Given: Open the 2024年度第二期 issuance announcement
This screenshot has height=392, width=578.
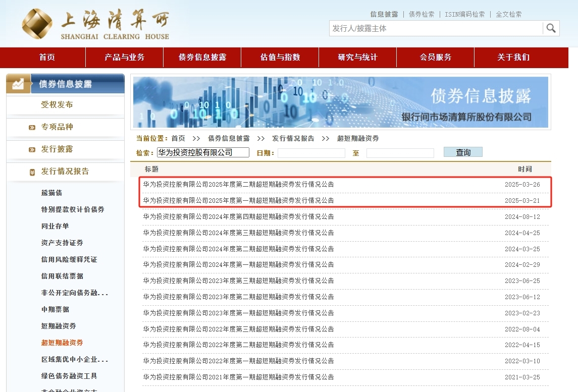Looking at the screenshot, I should click(x=238, y=249).
